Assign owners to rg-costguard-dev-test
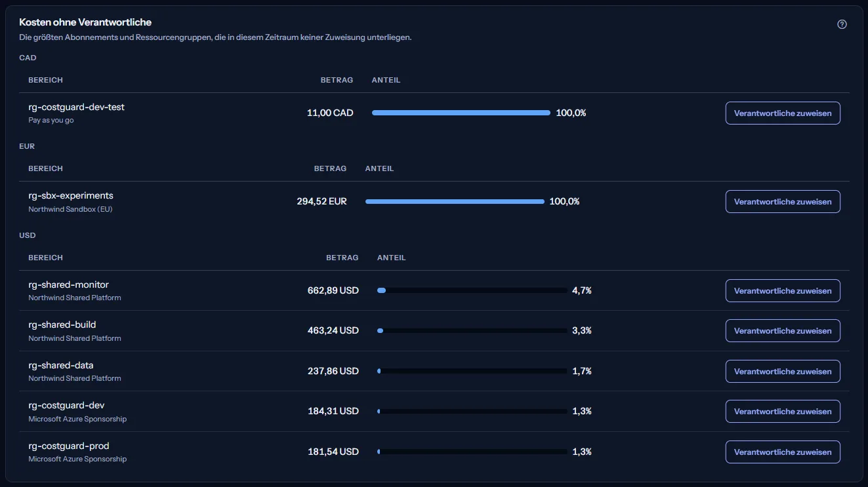 click(x=783, y=113)
